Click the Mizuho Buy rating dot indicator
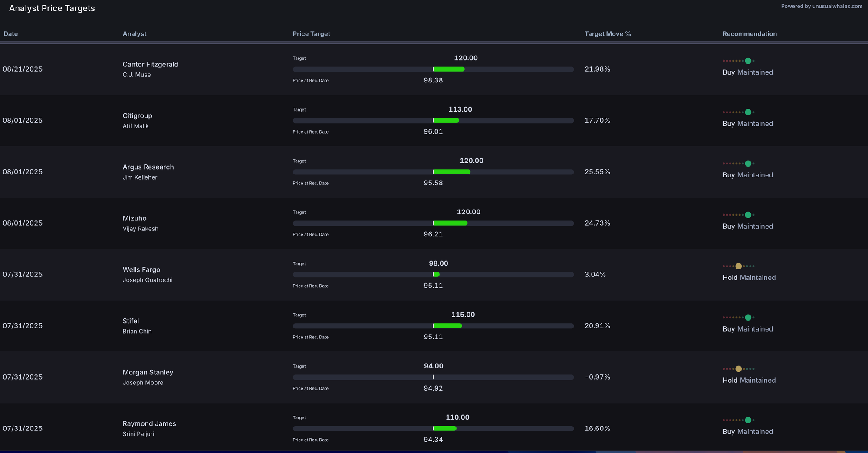This screenshot has height=453, width=868. pos(739,215)
